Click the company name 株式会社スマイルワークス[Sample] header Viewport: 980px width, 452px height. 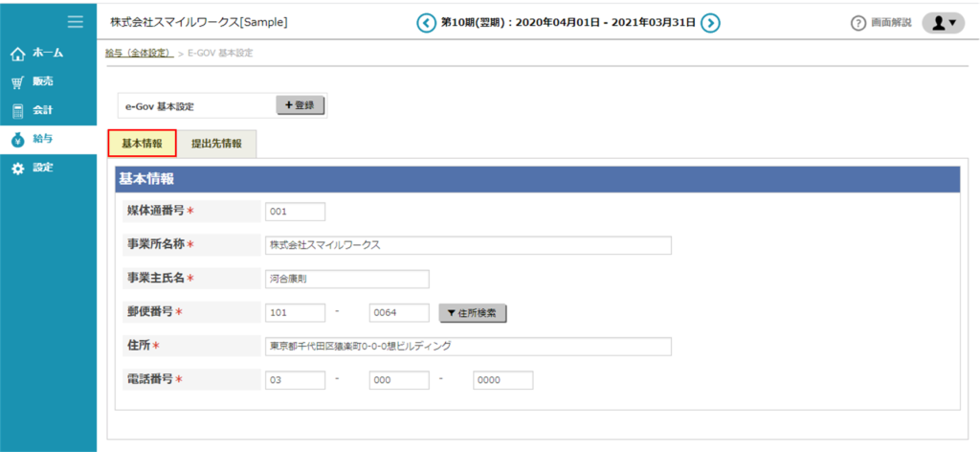[x=199, y=23]
